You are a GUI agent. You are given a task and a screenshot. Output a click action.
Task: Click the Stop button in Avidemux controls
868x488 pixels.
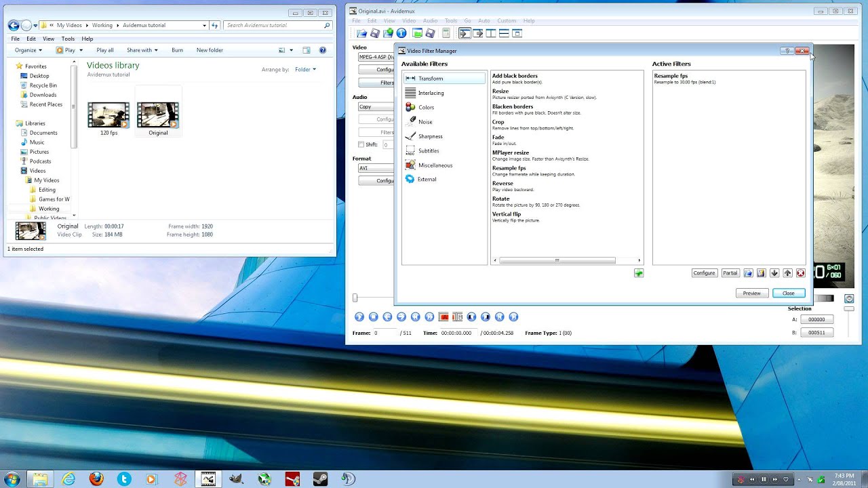[x=373, y=317]
